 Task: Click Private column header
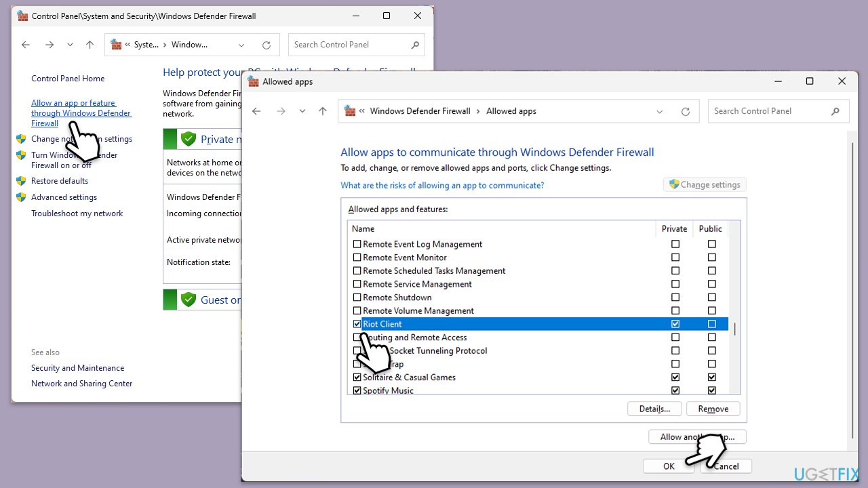click(674, 229)
